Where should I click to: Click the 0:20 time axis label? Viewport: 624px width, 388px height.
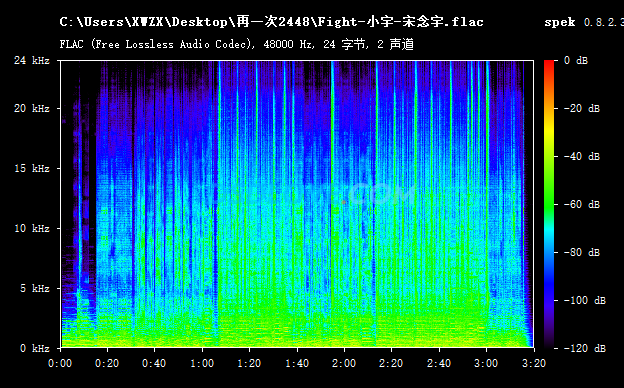coord(107,363)
